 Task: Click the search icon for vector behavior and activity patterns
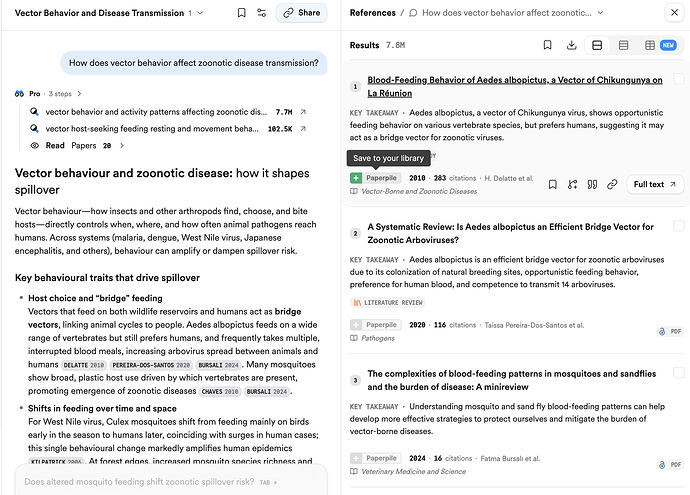pyautogui.click(x=34, y=112)
